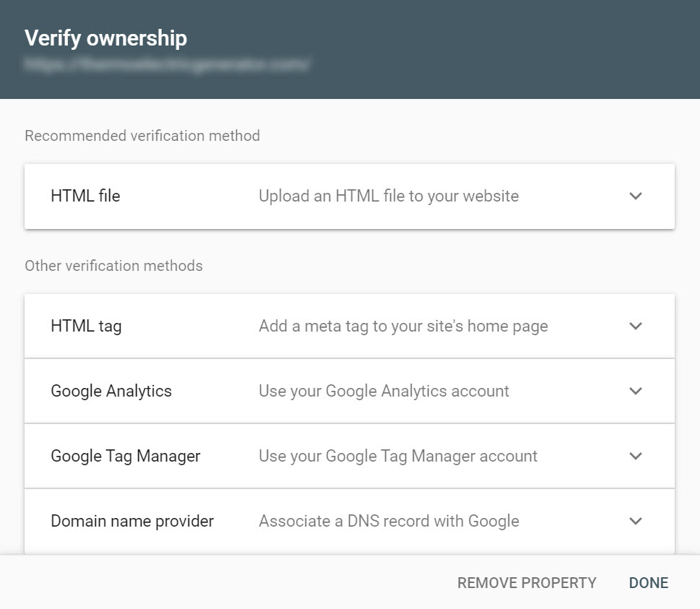This screenshot has height=609, width=700.
Task: Click the 'Other verification methods' heading
Action: click(114, 266)
